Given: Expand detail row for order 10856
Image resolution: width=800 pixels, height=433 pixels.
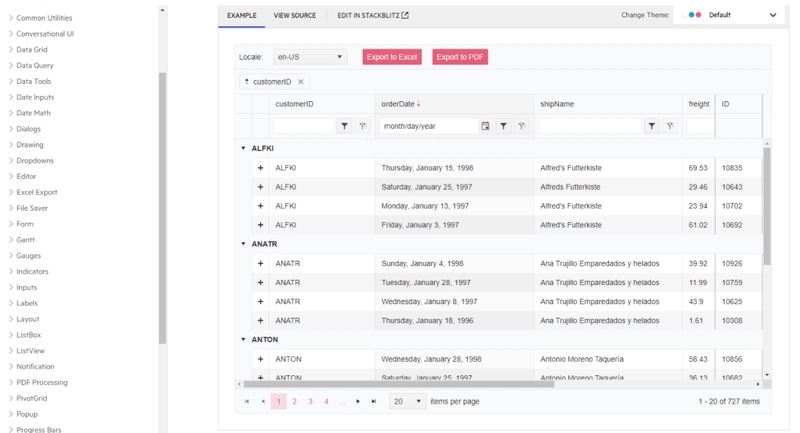Looking at the screenshot, I should (260, 359).
